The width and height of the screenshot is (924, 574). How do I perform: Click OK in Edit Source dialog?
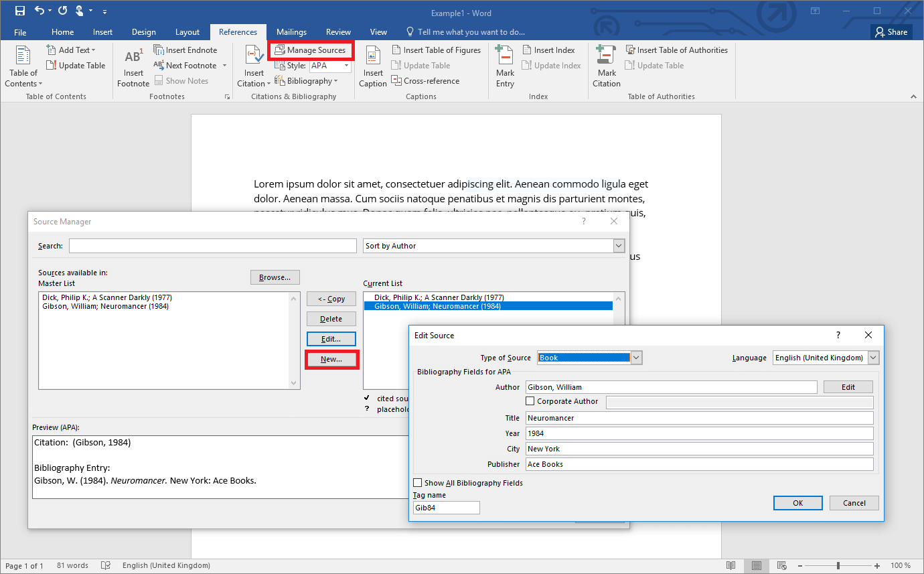[797, 503]
